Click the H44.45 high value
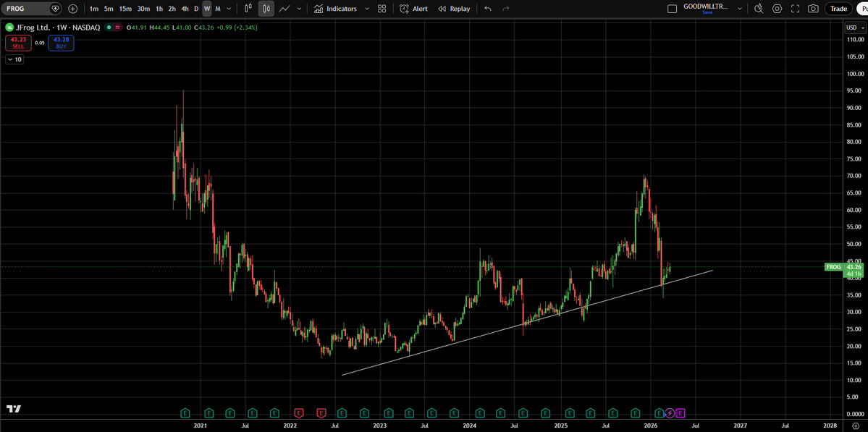This screenshot has width=868, height=432. pos(158,27)
